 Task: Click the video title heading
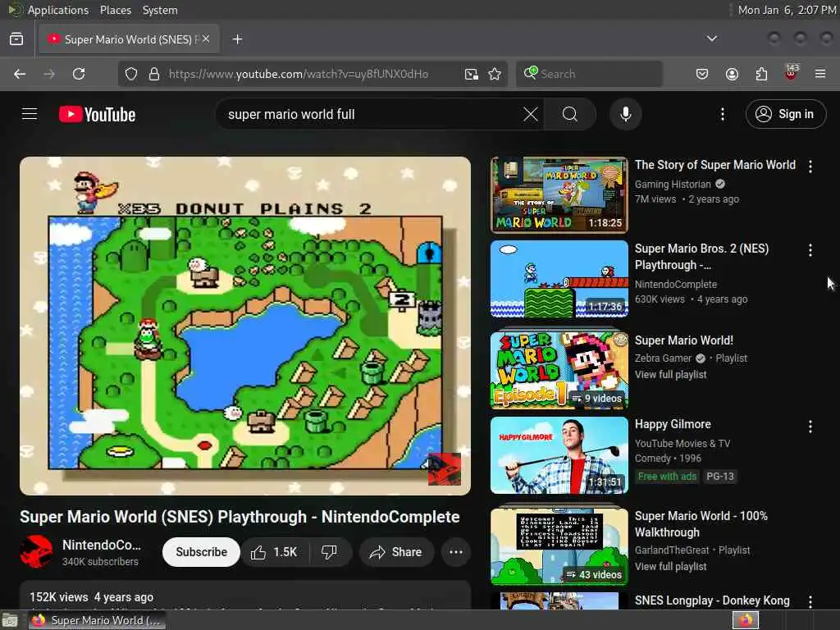tap(240, 517)
